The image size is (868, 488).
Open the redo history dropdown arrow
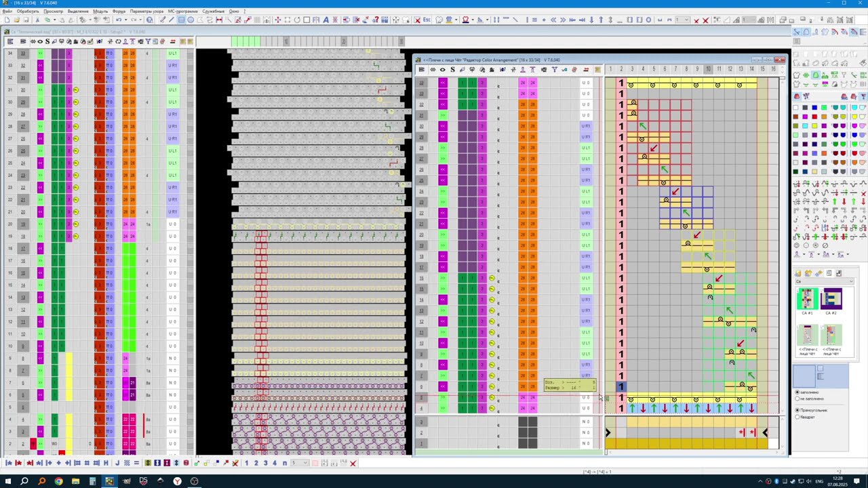pos(140,20)
